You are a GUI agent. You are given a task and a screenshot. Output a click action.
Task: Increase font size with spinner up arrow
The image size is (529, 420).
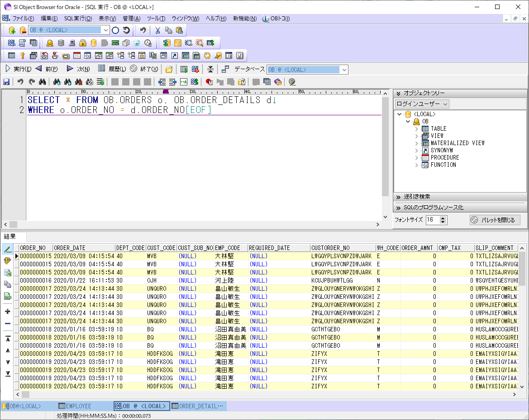click(443, 218)
